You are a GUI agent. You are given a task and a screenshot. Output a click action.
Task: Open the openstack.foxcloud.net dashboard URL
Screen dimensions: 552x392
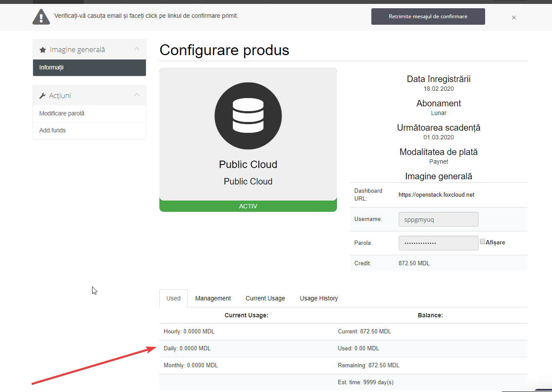pos(436,195)
